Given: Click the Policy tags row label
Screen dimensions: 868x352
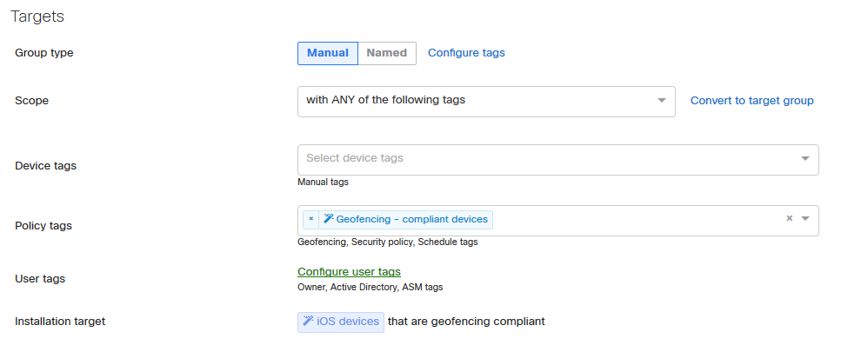Looking at the screenshot, I should 43,226.
